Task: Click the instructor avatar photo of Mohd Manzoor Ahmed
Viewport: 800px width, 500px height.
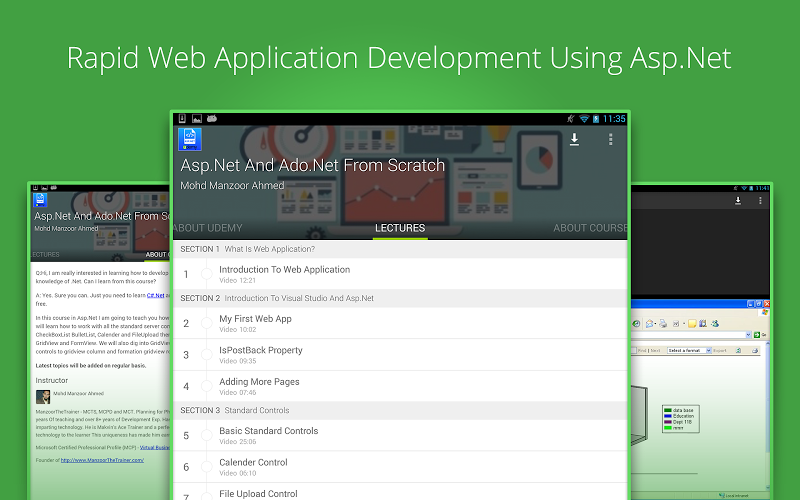Action: coord(43,397)
